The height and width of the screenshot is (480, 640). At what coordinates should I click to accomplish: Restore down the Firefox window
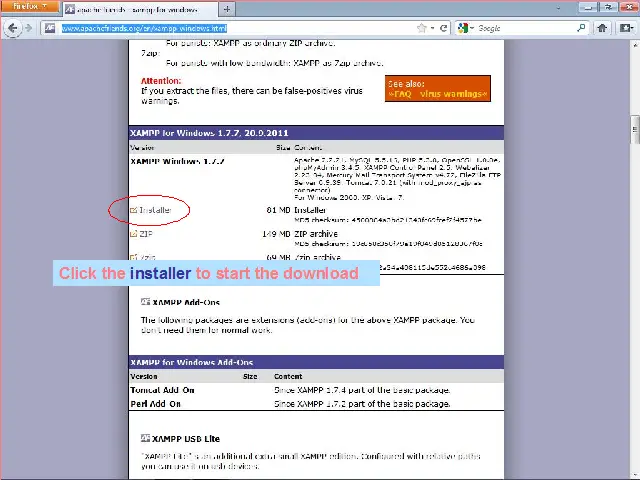(608, 7)
